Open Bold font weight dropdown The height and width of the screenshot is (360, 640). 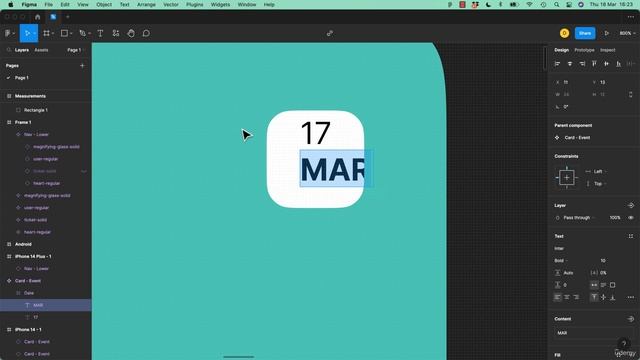tap(562, 260)
